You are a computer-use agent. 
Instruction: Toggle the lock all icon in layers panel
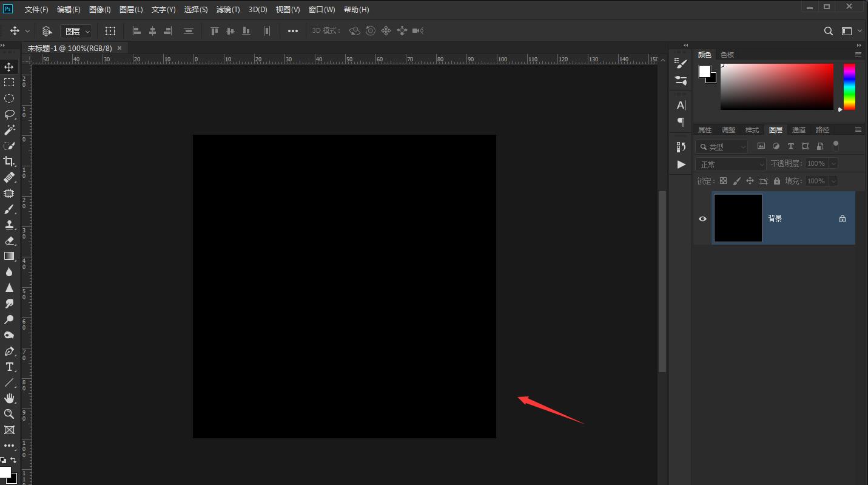pos(777,181)
